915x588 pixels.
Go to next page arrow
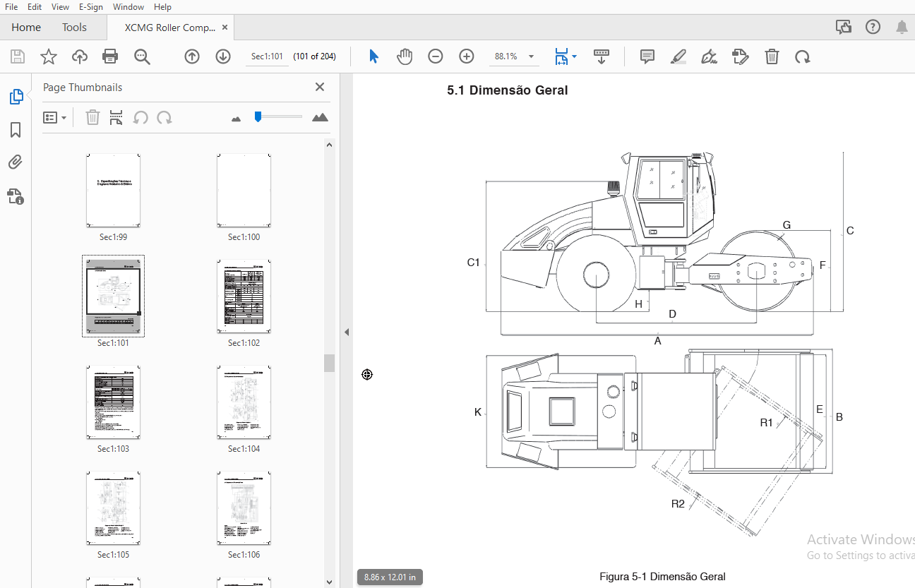[223, 56]
